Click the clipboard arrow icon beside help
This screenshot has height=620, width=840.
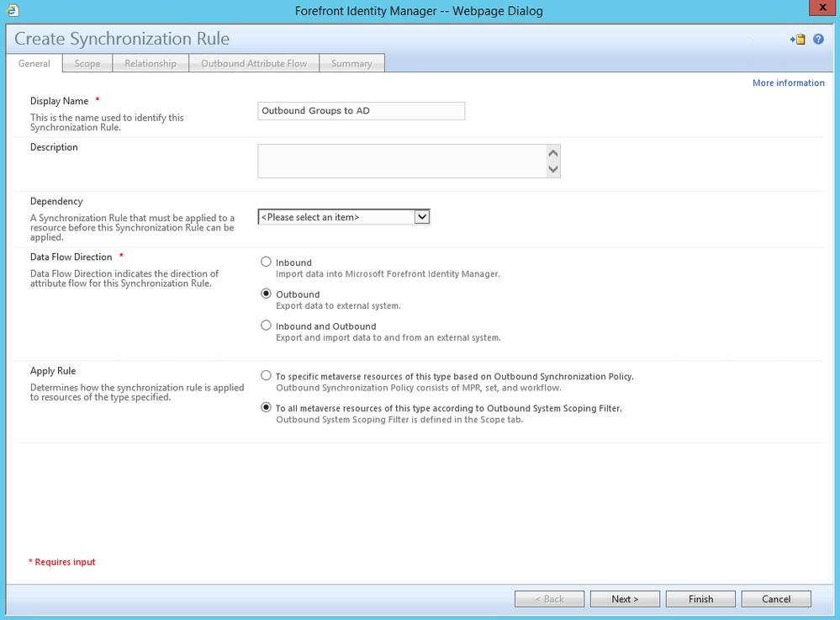(x=798, y=40)
